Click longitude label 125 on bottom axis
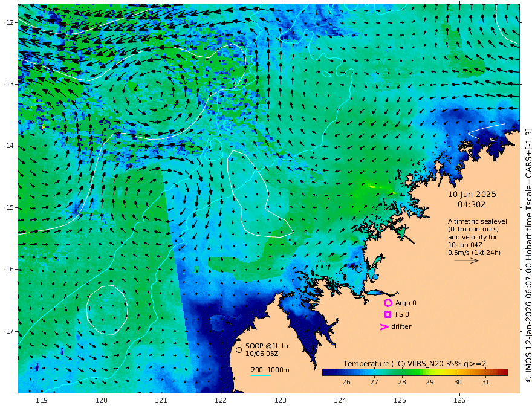 click(400, 401)
